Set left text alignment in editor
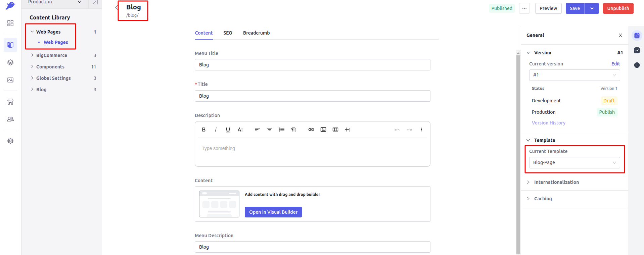 pyautogui.click(x=257, y=130)
